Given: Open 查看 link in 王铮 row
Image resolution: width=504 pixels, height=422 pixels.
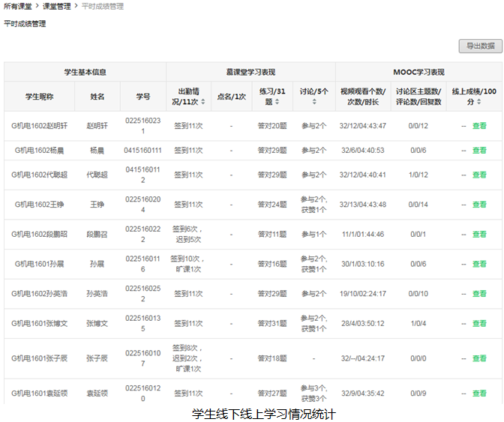Looking at the screenshot, I should coord(479,205).
